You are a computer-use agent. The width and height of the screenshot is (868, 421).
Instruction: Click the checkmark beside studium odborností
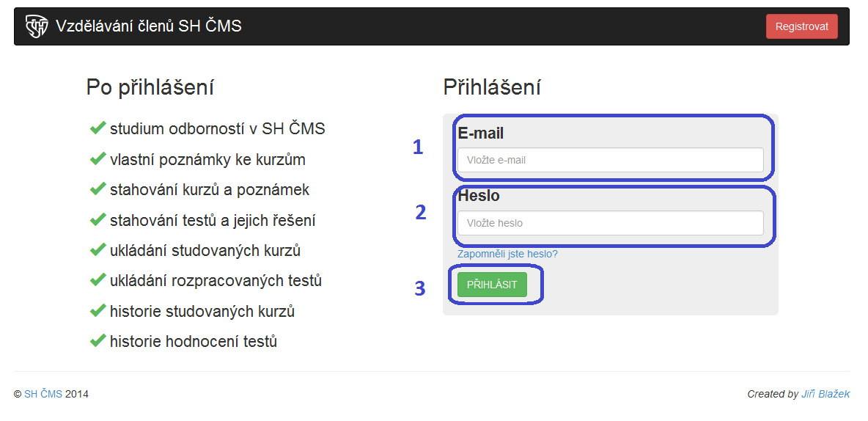98,128
